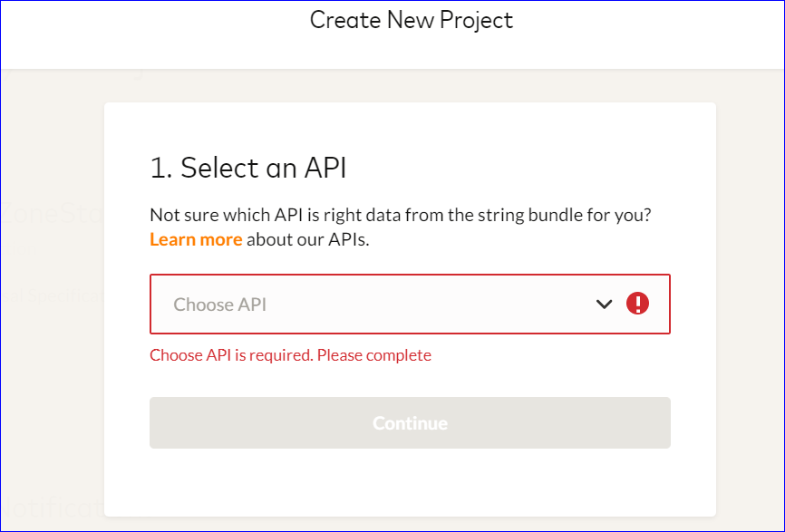Click the Create New Project title
The image size is (785, 532).
[411, 21]
